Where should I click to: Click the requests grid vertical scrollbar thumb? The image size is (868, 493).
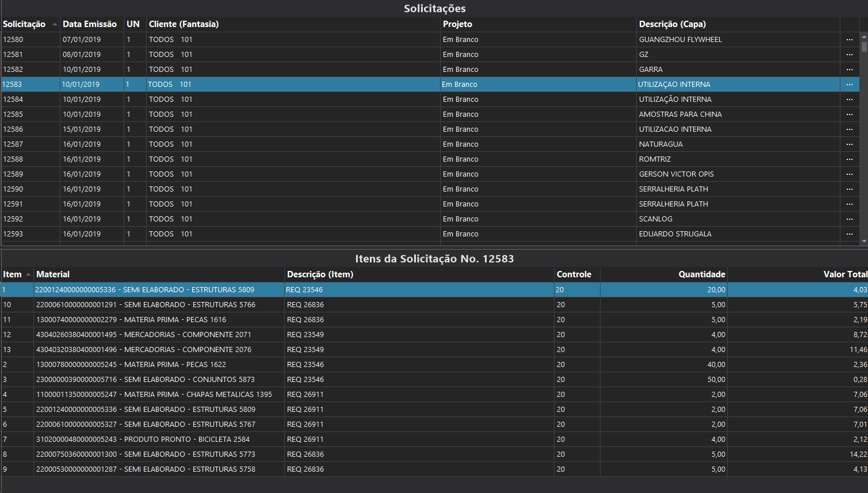pyautogui.click(x=864, y=47)
